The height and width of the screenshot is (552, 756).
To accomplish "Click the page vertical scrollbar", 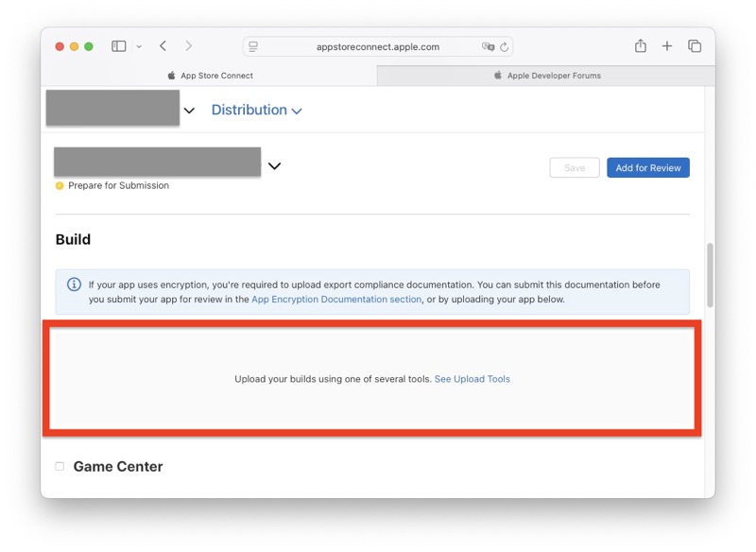I will (710, 275).
